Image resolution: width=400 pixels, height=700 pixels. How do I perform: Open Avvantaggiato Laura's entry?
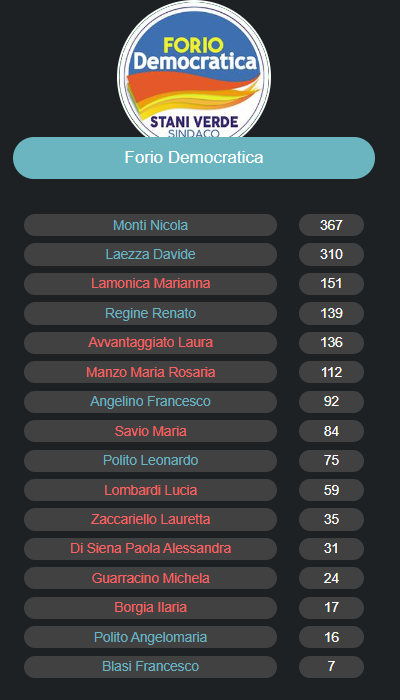coord(150,343)
